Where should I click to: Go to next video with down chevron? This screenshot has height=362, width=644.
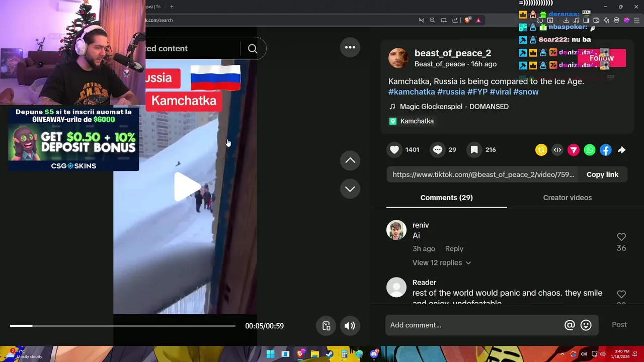pos(350,189)
